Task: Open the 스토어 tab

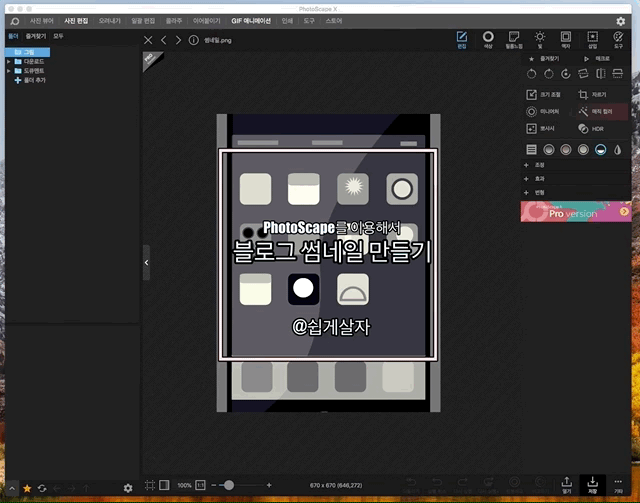Action: click(333, 21)
